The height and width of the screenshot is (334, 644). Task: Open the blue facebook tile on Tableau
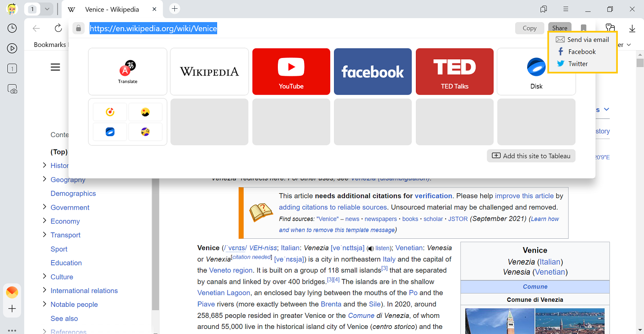coord(373,71)
